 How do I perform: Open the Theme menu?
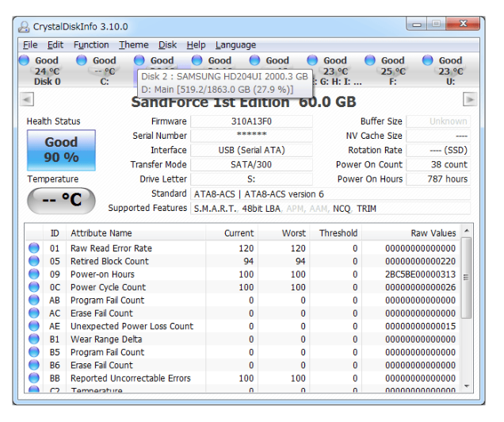tap(134, 44)
